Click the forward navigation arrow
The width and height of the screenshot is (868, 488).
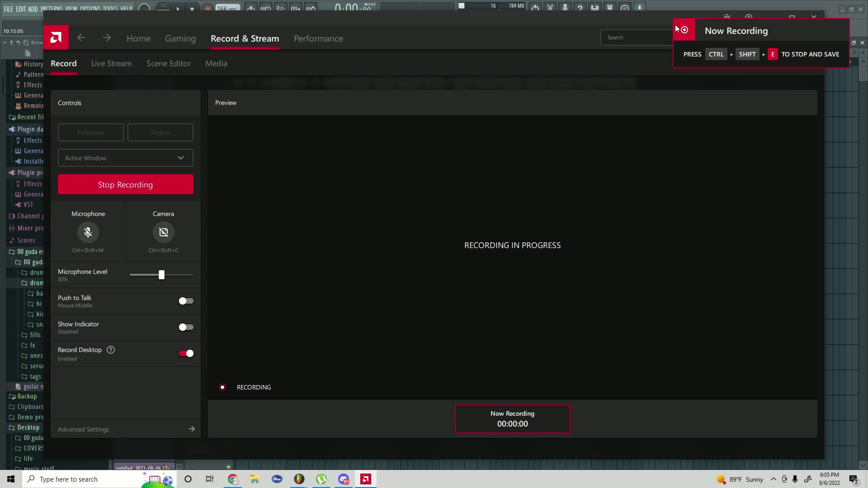107,38
